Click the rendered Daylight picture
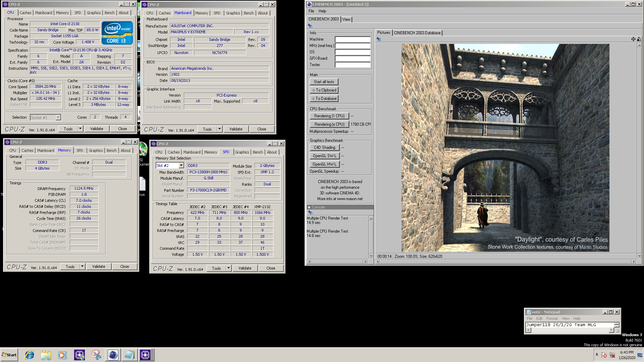 505,148
